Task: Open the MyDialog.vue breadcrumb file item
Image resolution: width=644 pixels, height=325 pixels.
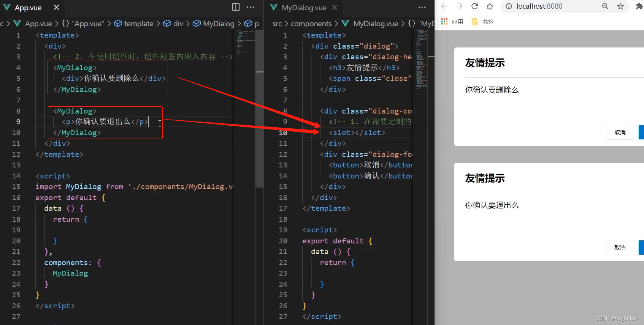Action: pyautogui.click(x=370, y=24)
